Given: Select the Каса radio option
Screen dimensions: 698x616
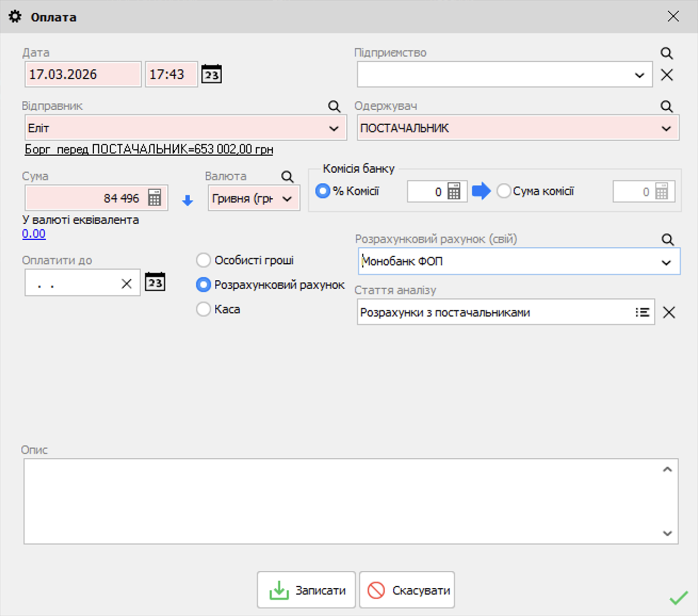Looking at the screenshot, I should pyautogui.click(x=204, y=309).
